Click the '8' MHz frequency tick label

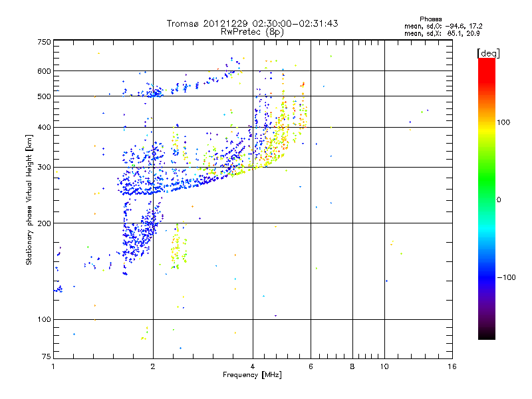[352, 367]
